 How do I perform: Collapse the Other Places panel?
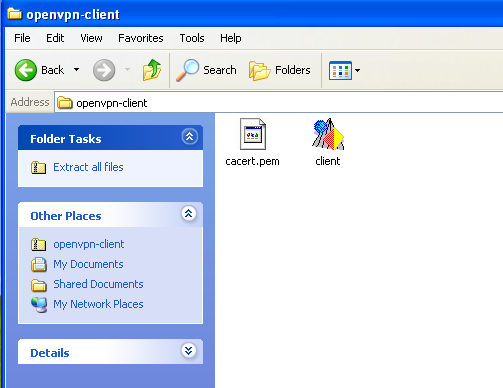(189, 213)
